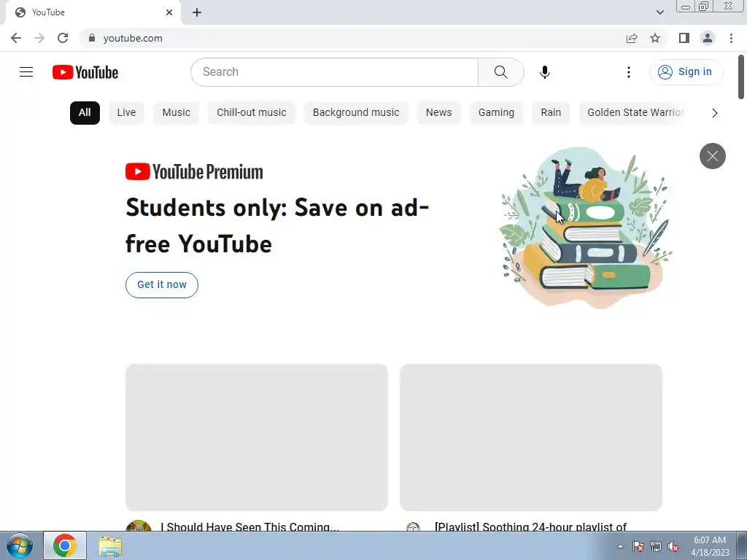Select the Background music chip
747x560 pixels.
coord(356,113)
